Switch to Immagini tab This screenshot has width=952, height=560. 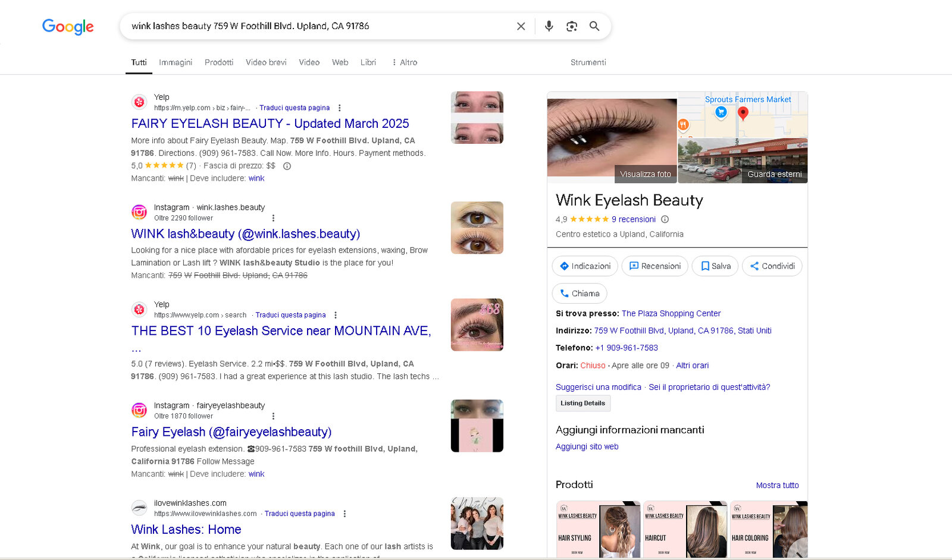176,62
